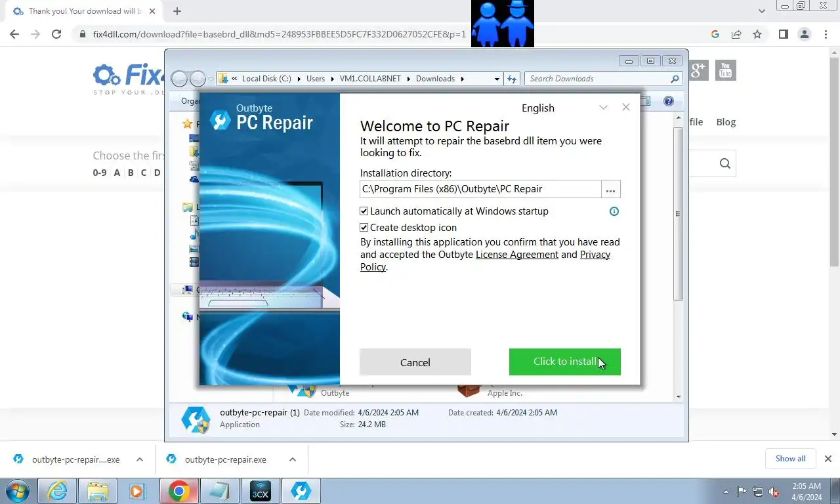
Task: Click the green Click to install button
Action: 564,362
